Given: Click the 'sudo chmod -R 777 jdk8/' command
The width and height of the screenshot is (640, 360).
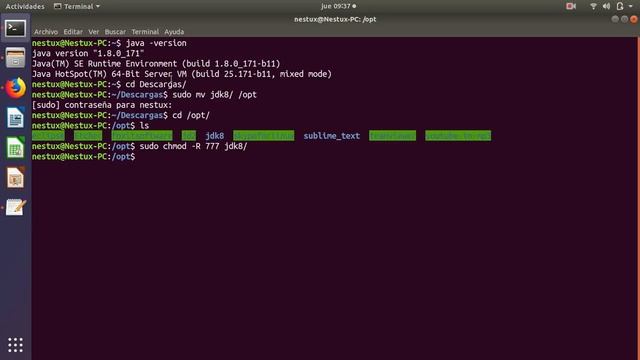Looking at the screenshot, I should click(193, 146).
